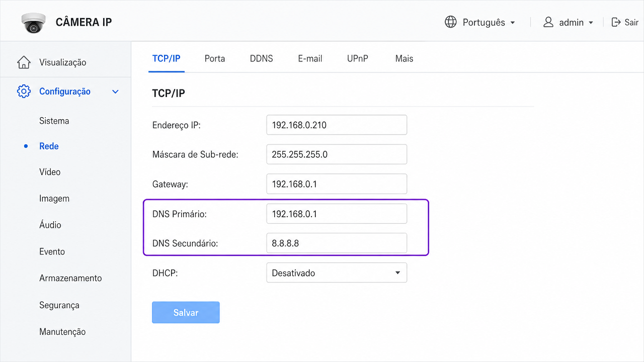This screenshot has width=644, height=362.
Task: Open Armazenamento in the sidebar
Action: pos(70,278)
